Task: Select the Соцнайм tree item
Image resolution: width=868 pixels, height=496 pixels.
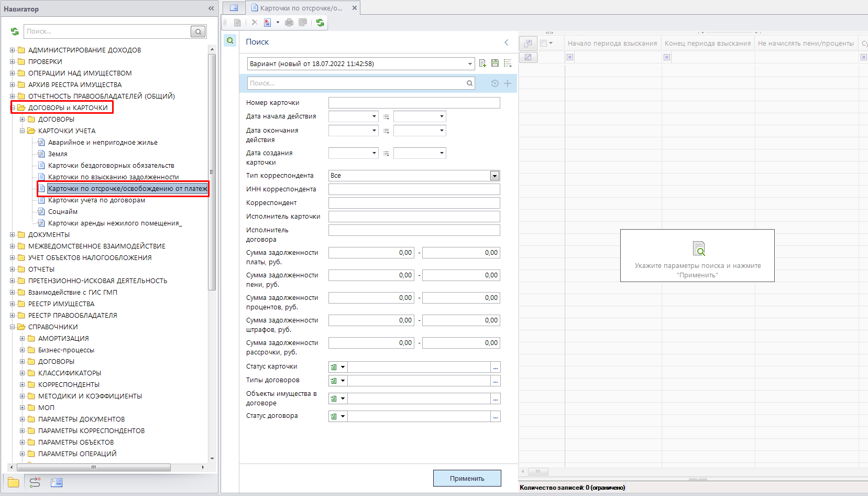Action: (63, 212)
